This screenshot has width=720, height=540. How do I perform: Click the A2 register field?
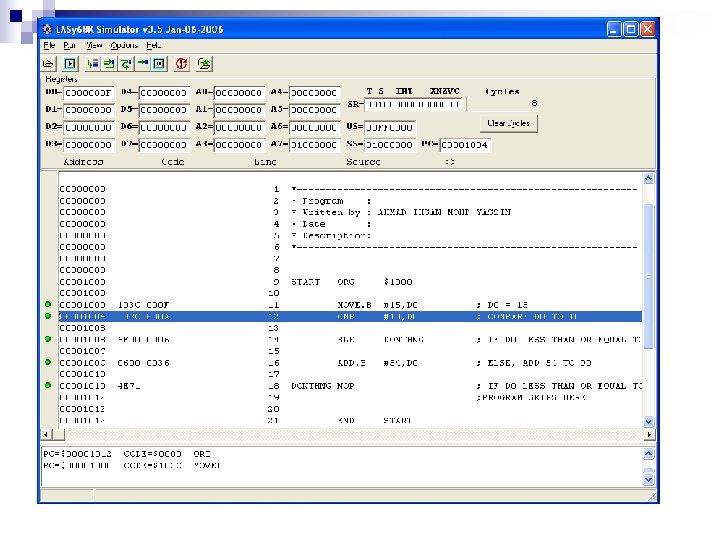239,128
